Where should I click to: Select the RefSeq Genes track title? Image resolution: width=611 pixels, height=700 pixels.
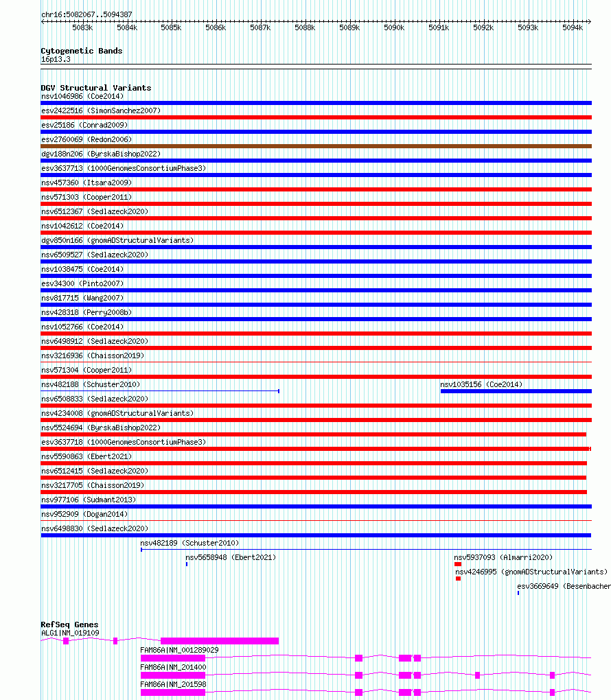click(69, 625)
